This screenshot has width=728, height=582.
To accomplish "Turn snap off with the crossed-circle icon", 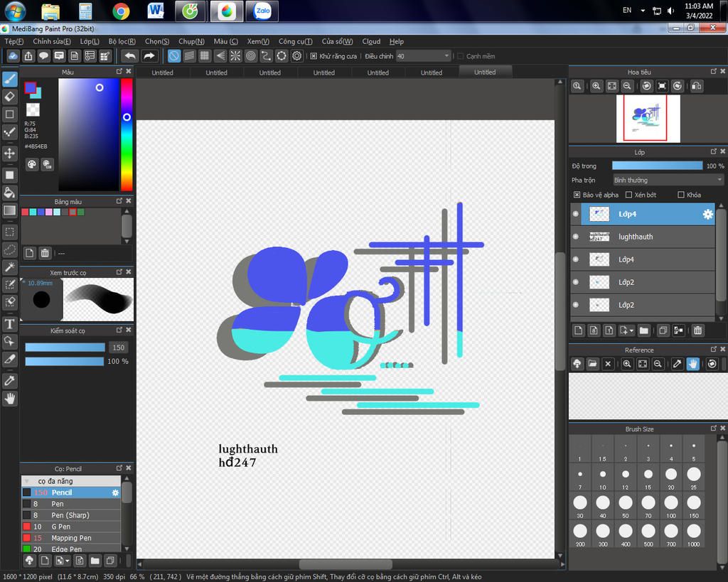I will (x=173, y=56).
